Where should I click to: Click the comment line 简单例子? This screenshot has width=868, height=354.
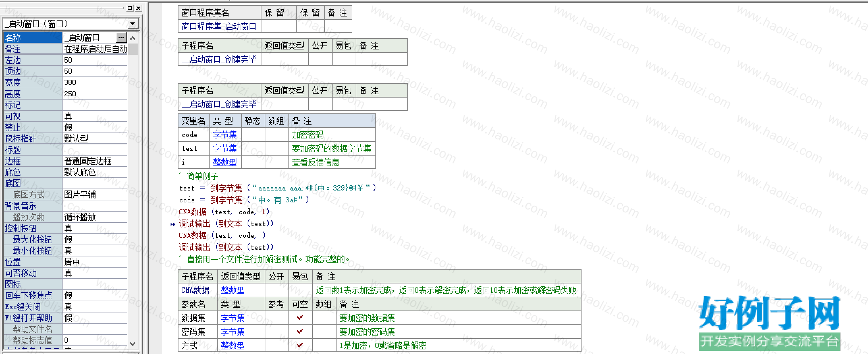[x=199, y=176]
